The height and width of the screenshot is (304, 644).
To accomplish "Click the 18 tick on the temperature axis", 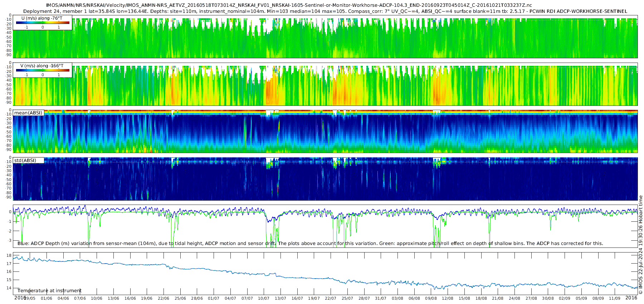I will coord(9,256).
